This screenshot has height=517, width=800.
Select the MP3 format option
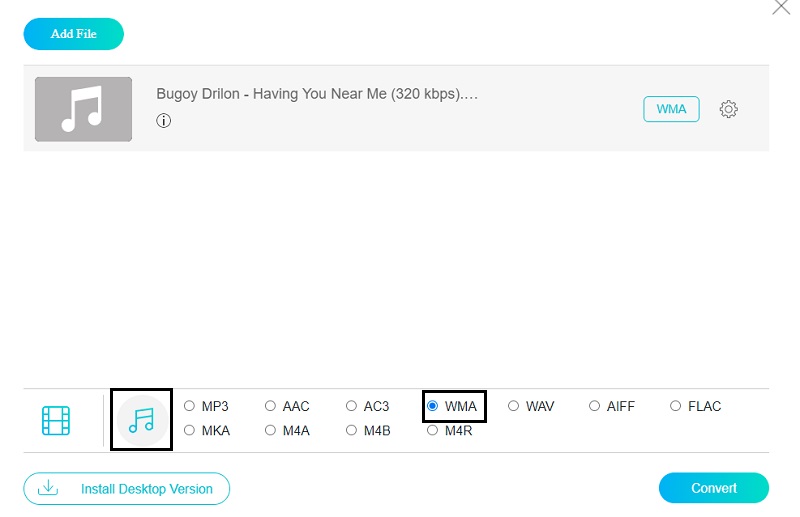[190, 406]
